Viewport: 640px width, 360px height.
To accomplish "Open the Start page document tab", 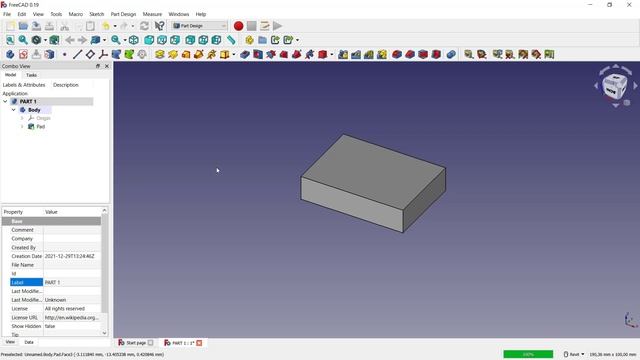I will pyautogui.click(x=136, y=343).
